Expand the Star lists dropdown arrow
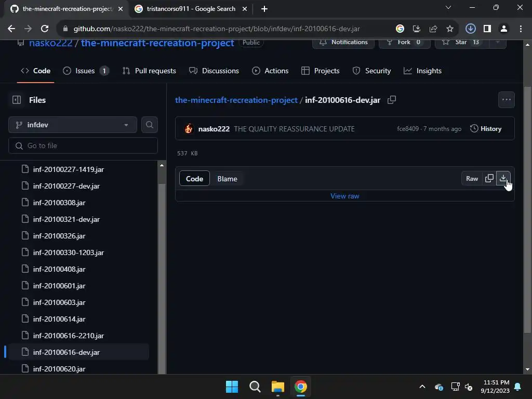The height and width of the screenshot is (399, 532). tap(498, 43)
